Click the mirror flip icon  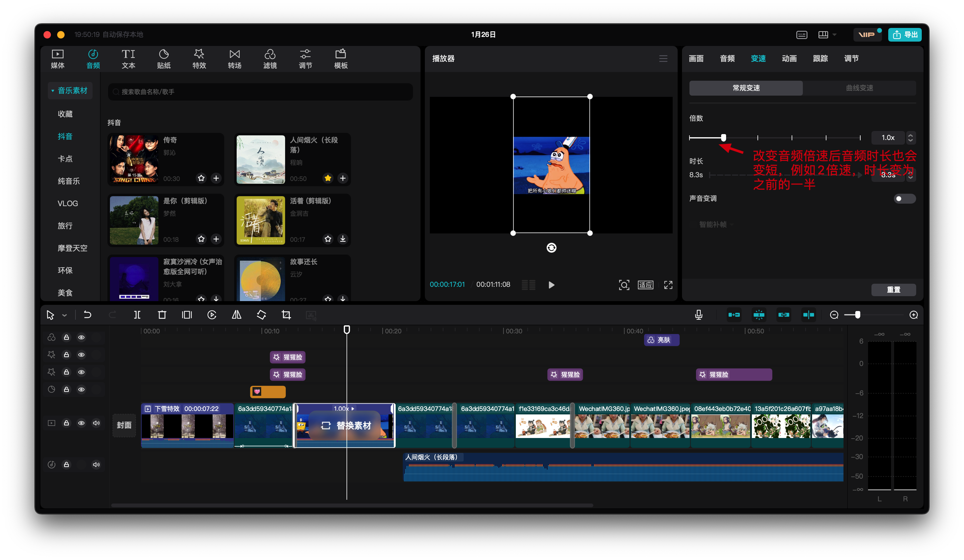click(236, 314)
